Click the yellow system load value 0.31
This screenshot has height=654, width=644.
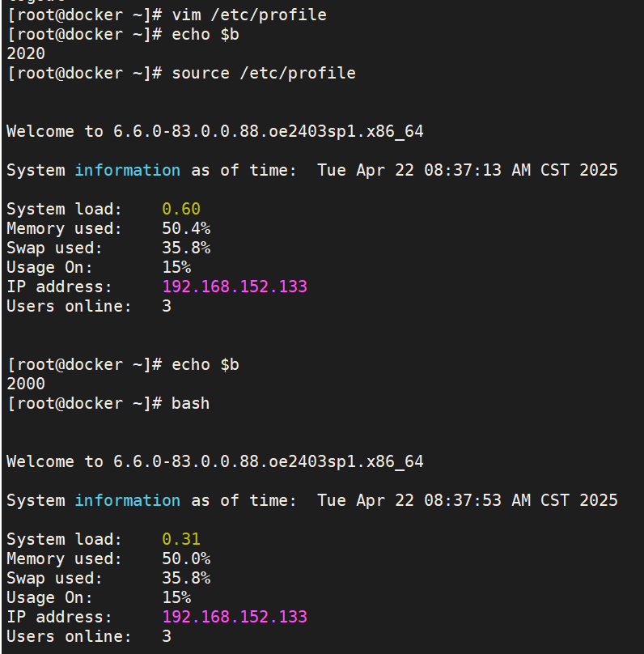181,539
